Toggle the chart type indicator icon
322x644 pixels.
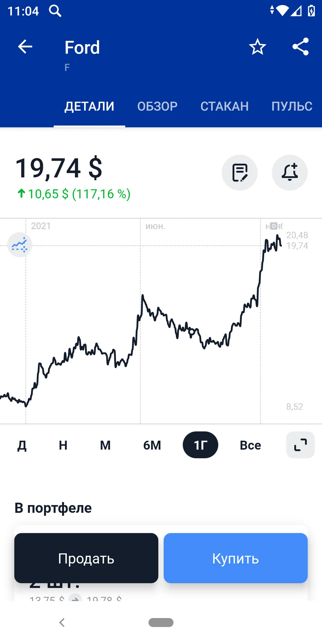[x=20, y=245]
